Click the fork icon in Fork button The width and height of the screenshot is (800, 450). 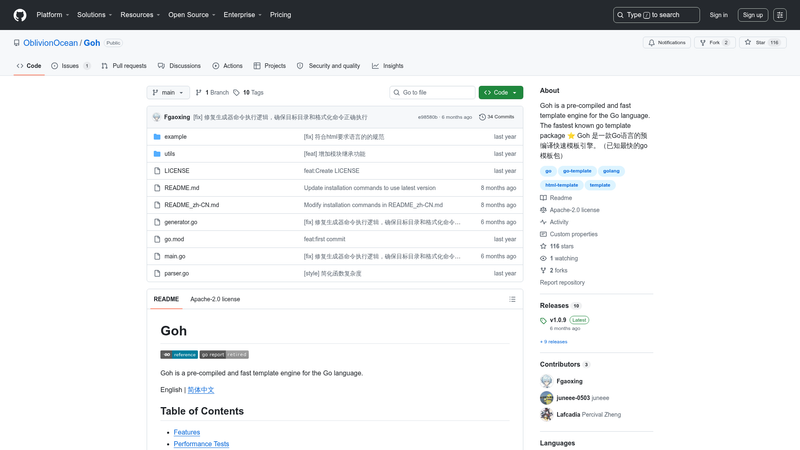point(703,43)
